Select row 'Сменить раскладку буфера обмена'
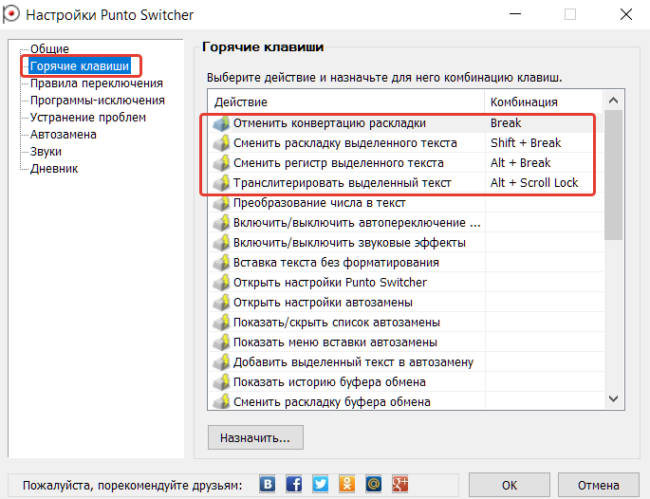 (406, 401)
